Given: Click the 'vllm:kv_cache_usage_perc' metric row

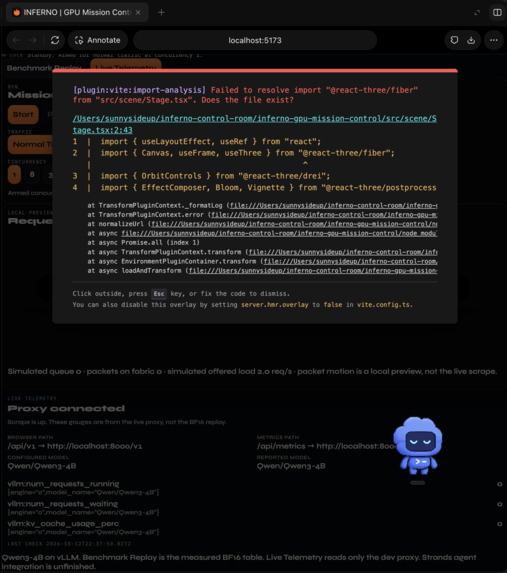Looking at the screenshot, I should [x=255, y=528].
